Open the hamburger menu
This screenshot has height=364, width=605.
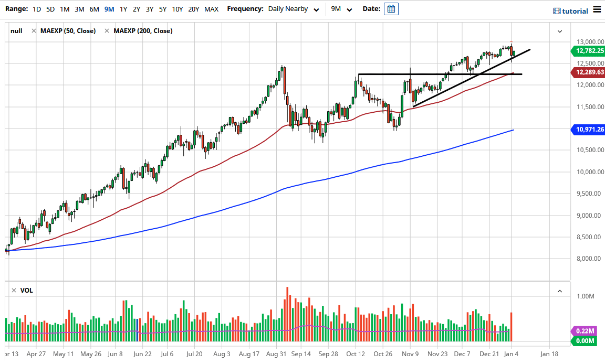click(597, 9)
